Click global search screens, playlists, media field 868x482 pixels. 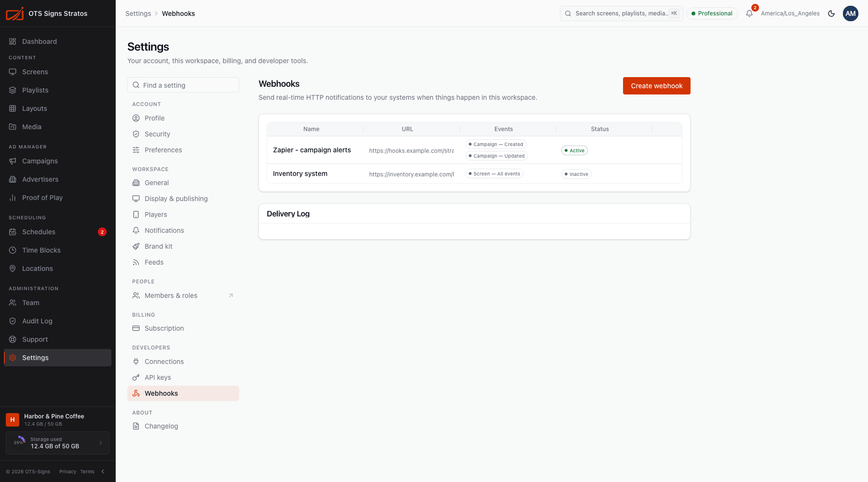[621, 13]
